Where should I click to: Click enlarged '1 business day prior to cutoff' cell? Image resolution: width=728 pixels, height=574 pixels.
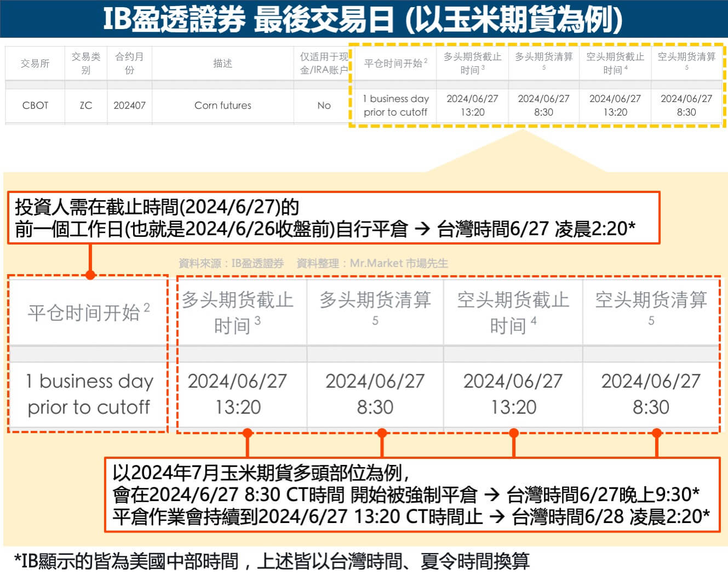[x=89, y=394]
